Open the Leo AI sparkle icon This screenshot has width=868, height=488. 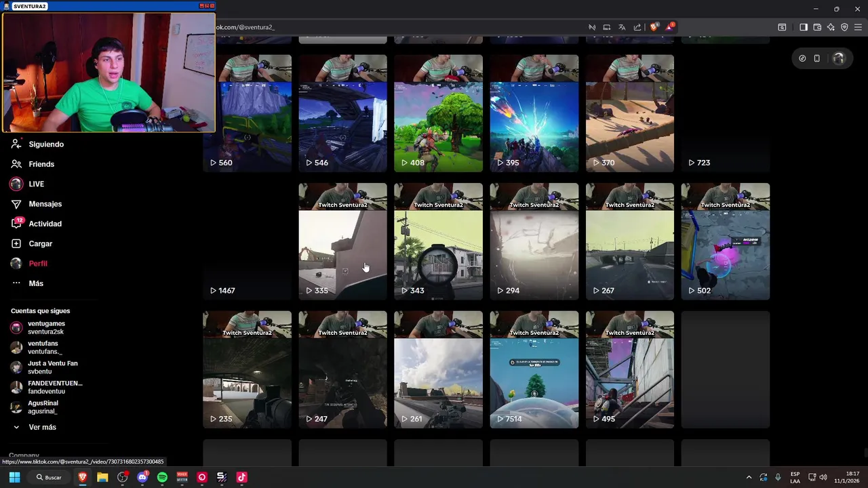pyautogui.click(x=831, y=27)
